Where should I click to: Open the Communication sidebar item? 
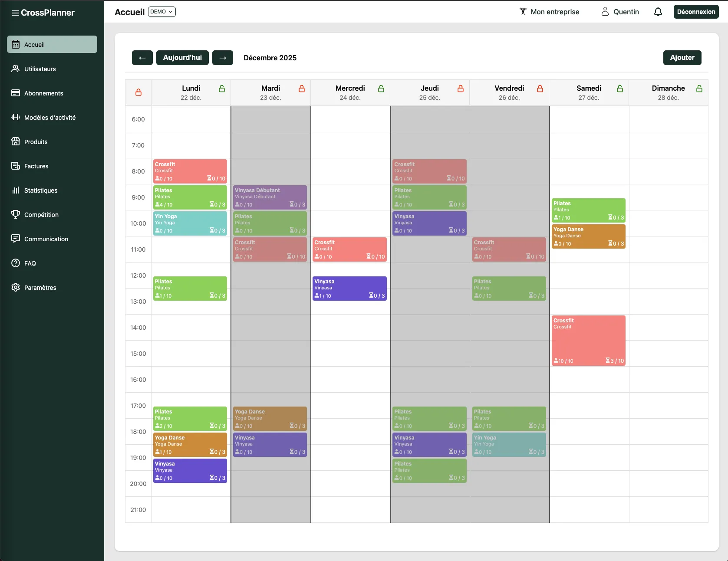[x=46, y=239]
